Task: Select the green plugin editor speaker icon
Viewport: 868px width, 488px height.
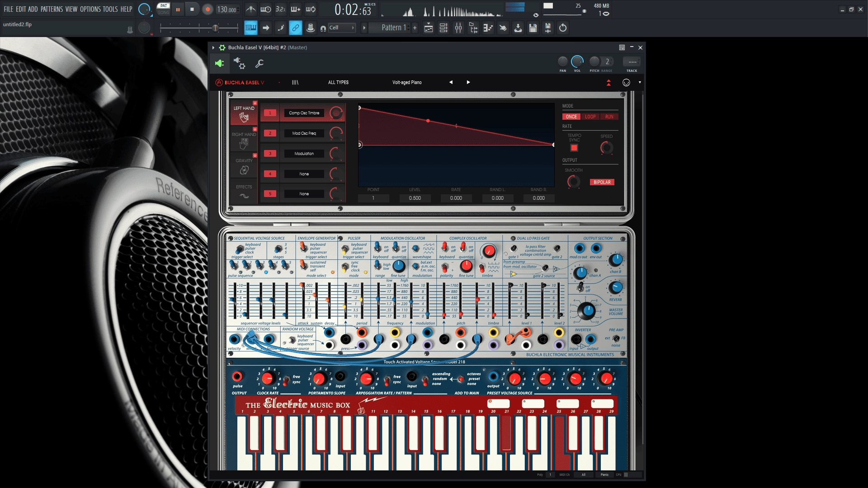Action: click(220, 64)
